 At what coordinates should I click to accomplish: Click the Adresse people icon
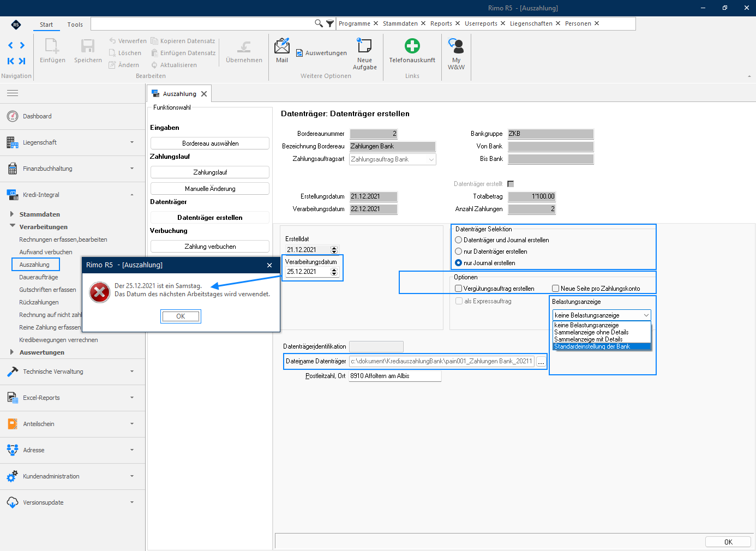click(x=13, y=450)
